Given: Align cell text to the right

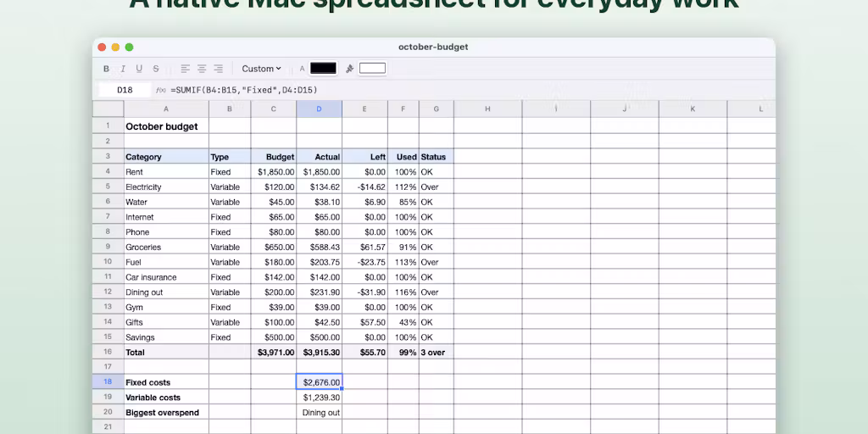Looking at the screenshot, I should (218, 69).
